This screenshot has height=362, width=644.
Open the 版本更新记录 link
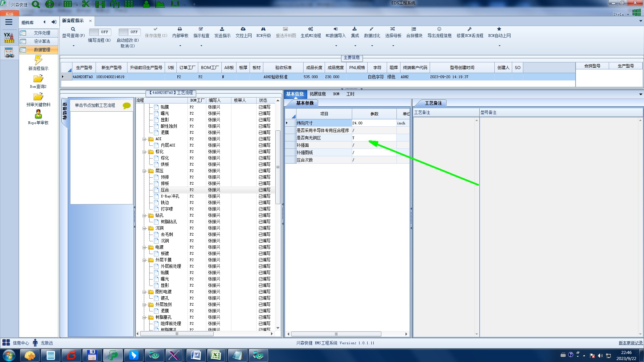630,343
